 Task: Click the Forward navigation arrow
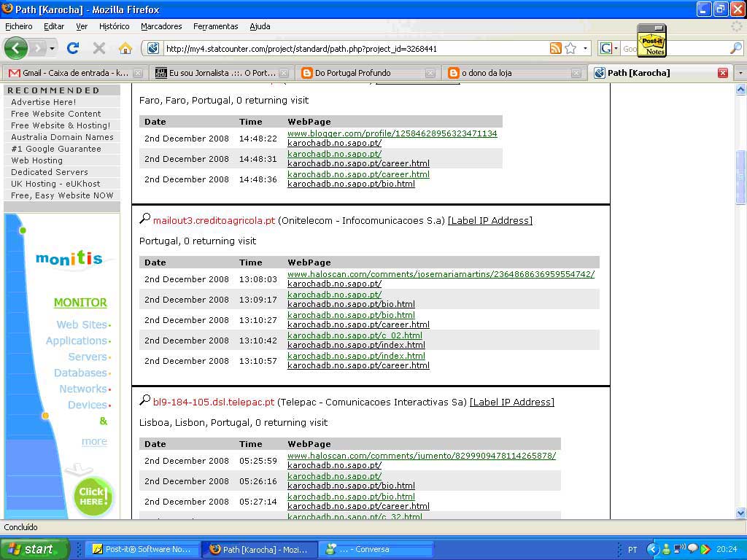pos(37,48)
